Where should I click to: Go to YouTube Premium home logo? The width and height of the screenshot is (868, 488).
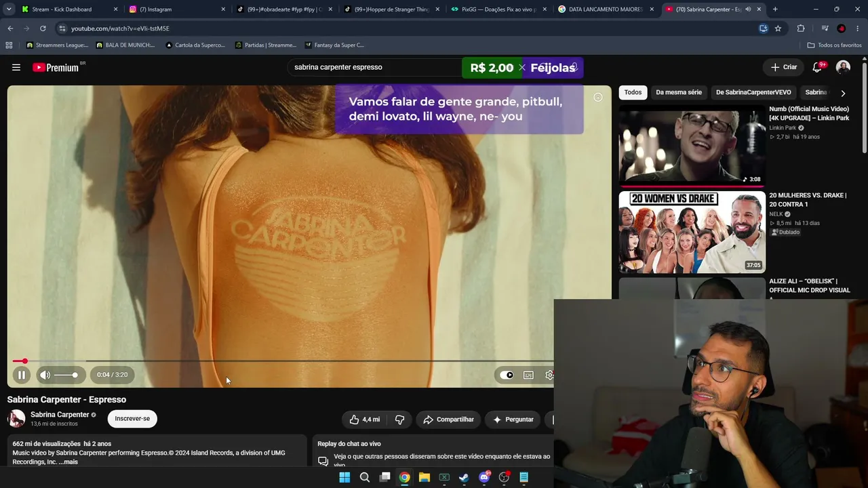(56, 67)
